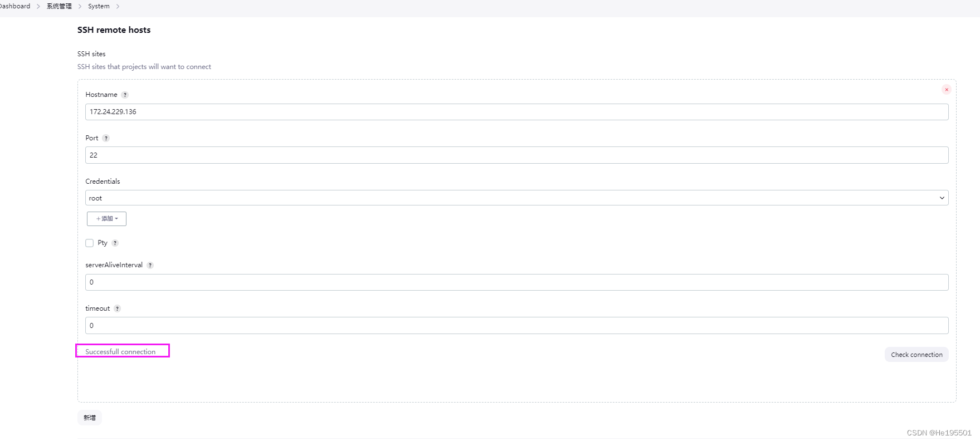
Task: Open the Credentials dropdown showing root
Action: [x=516, y=198]
